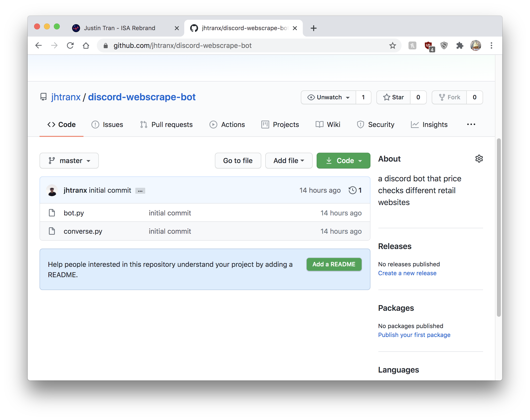Open the Wiki tab
Image resolution: width=530 pixels, height=420 pixels.
(328, 125)
